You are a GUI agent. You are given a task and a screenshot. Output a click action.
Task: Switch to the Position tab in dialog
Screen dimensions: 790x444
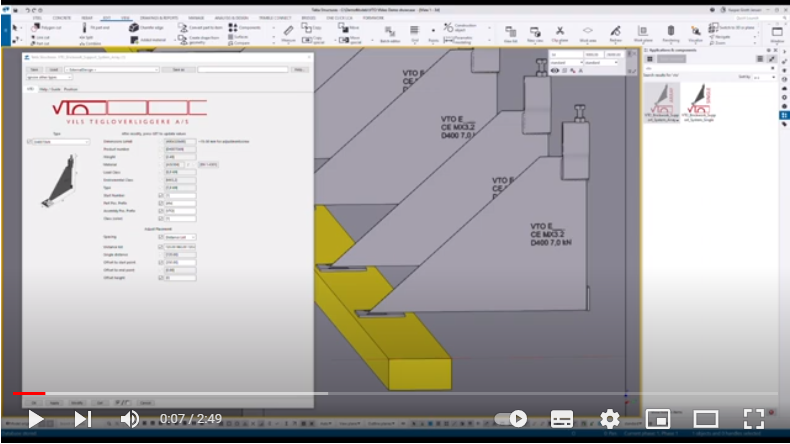tap(71, 89)
